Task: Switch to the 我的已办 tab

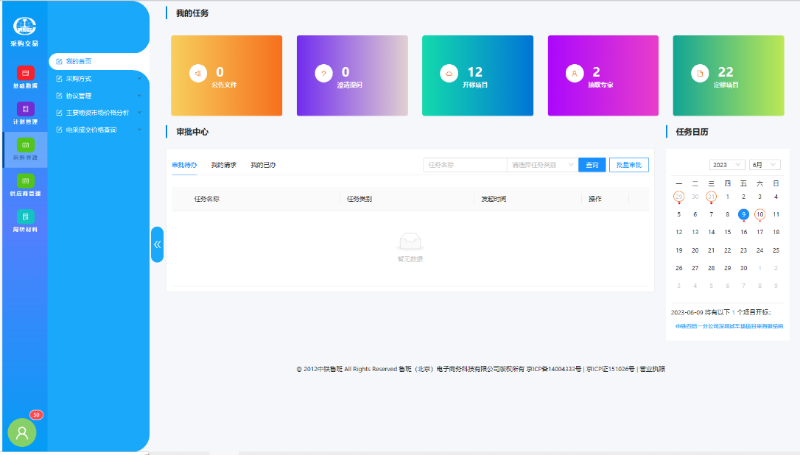Action: (263, 165)
